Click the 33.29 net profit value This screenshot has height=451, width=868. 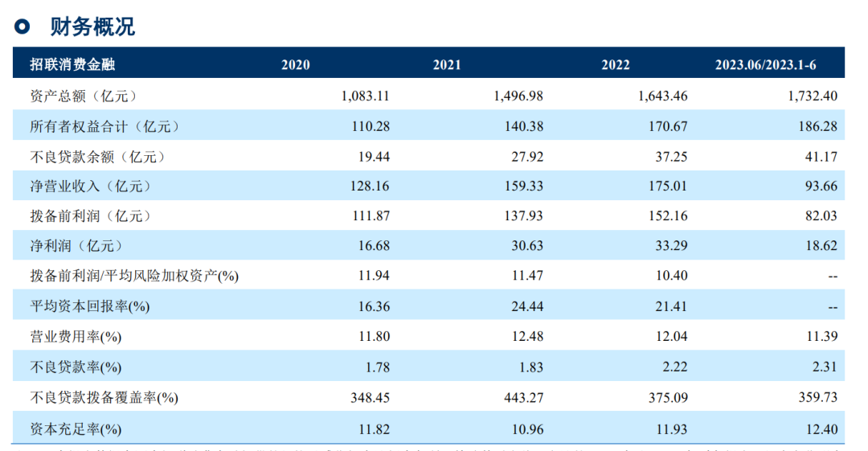tap(670, 246)
